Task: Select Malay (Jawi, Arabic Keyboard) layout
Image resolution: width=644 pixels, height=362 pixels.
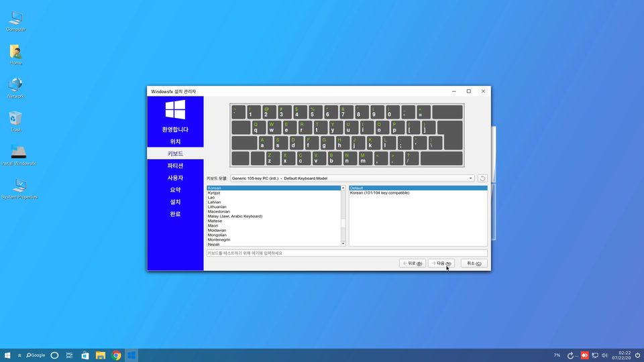Action: pyautogui.click(x=274, y=217)
